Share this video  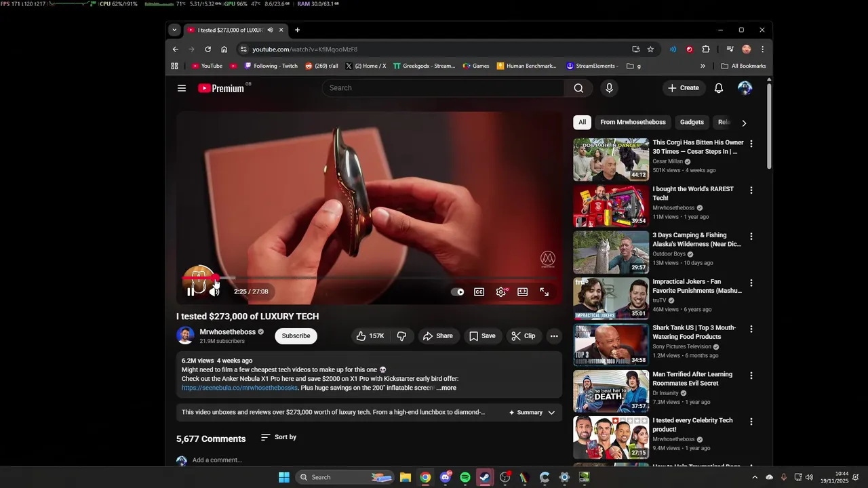437,336
